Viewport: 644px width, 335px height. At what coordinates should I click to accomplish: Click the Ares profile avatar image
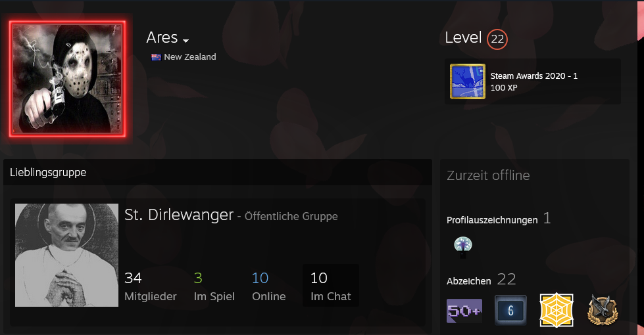click(68, 78)
